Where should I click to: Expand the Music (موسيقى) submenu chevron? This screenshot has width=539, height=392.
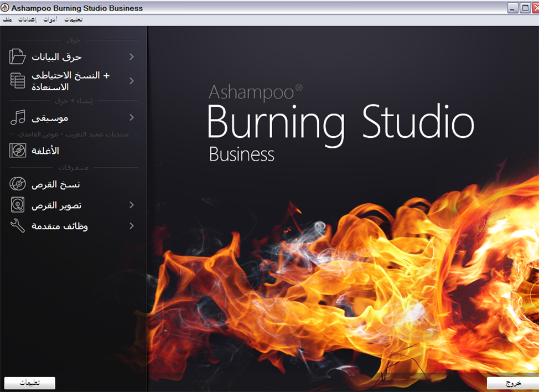(x=132, y=117)
